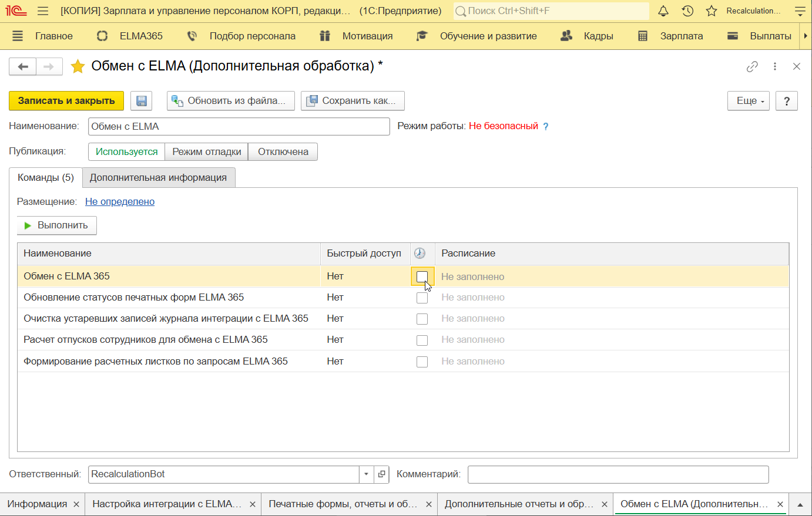
Task: Close Настройка интеграции с ELMA tab
Action: click(x=253, y=504)
